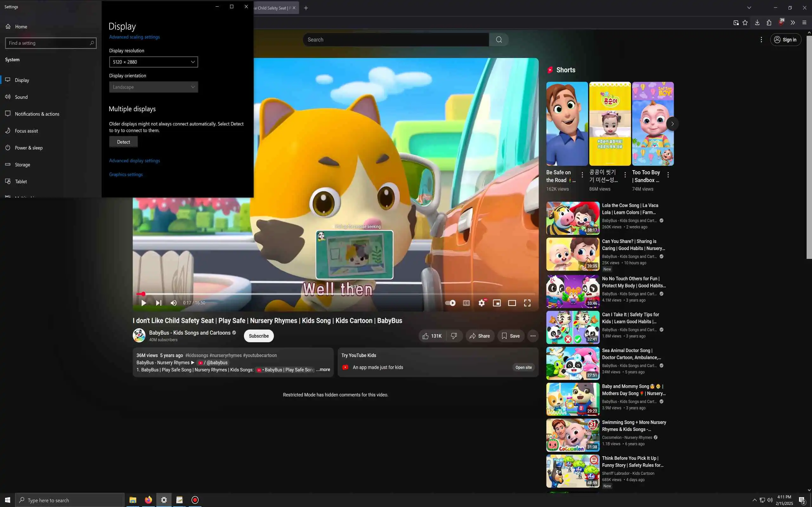Skip to next video with Next button
This screenshot has width=812, height=507.
click(158, 303)
